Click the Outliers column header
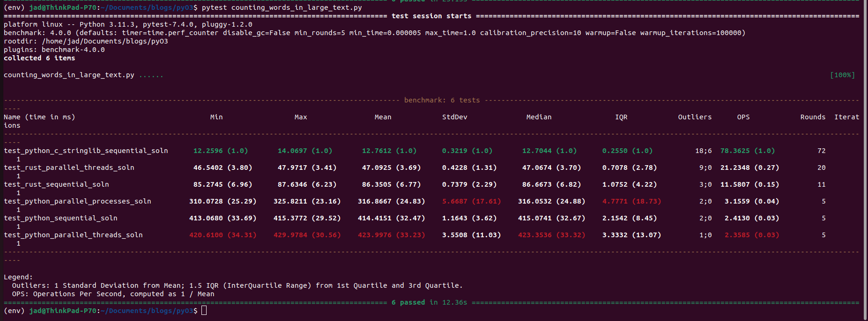The image size is (868, 321). (x=695, y=117)
